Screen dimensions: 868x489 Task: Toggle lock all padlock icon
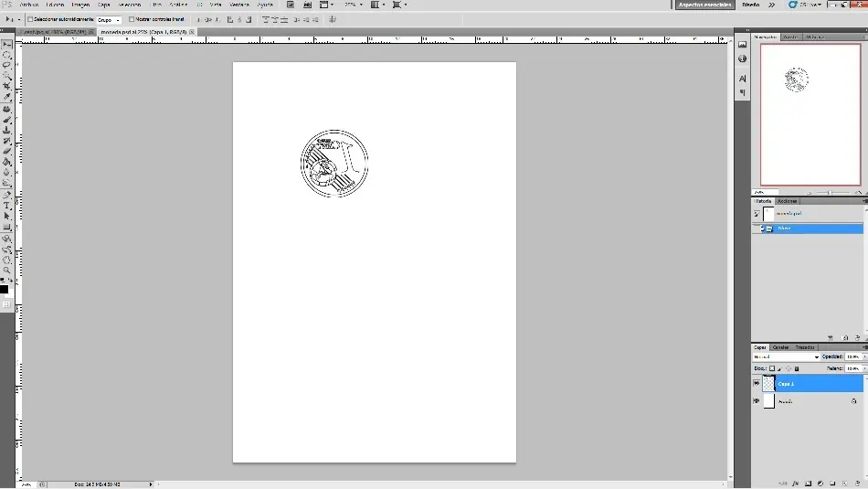pos(797,368)
